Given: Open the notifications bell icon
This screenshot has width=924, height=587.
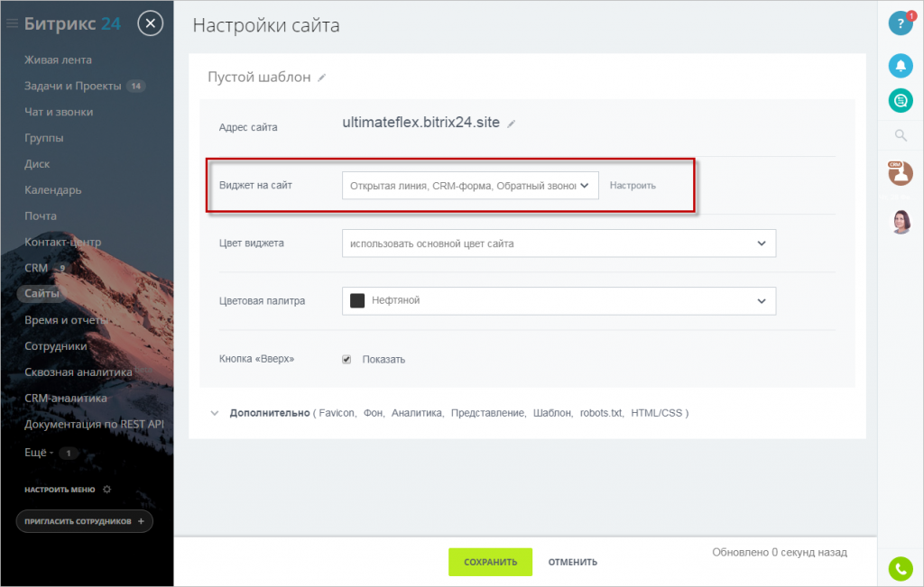Looking at the screenshot, I should 901,66.
